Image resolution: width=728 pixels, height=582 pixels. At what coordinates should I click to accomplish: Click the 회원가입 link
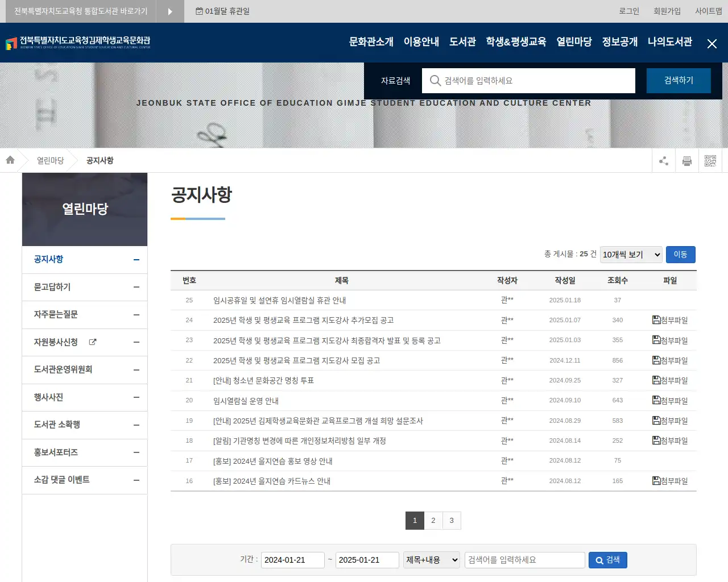(x=667, y=11)
